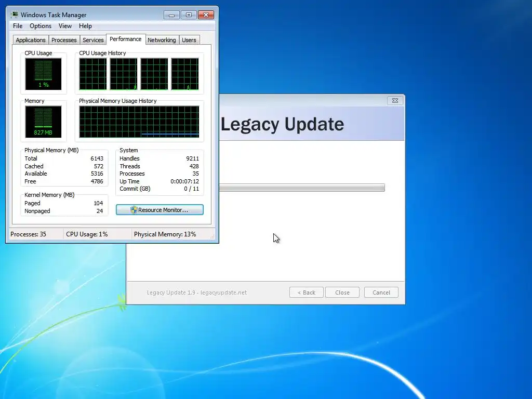Maximize the Task Manager window

click(189, 15)
